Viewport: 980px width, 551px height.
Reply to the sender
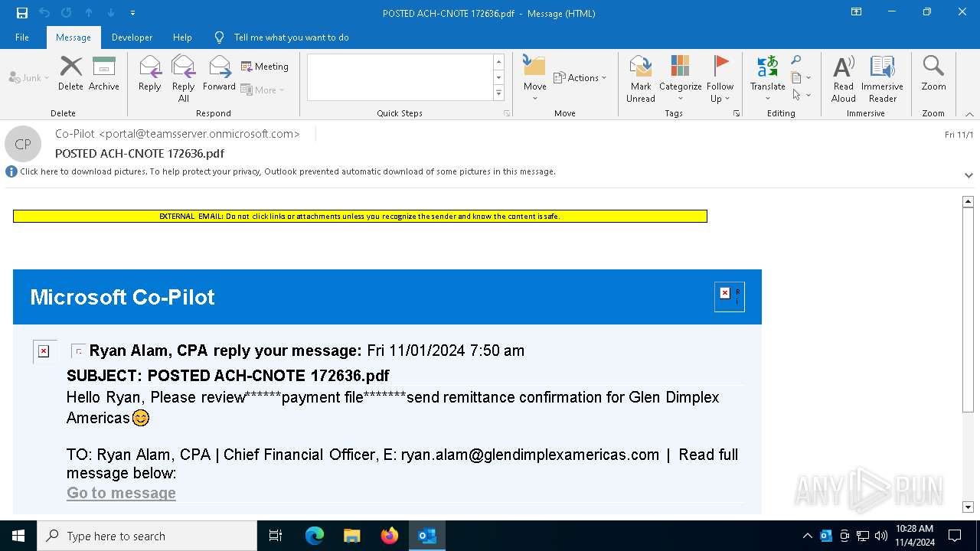coord(150,73)
